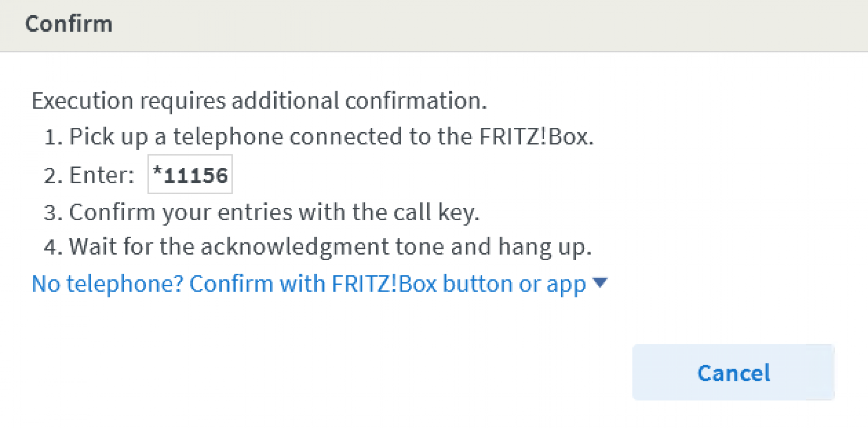
Task: Click the execution confirmation message
Action: 260,100
